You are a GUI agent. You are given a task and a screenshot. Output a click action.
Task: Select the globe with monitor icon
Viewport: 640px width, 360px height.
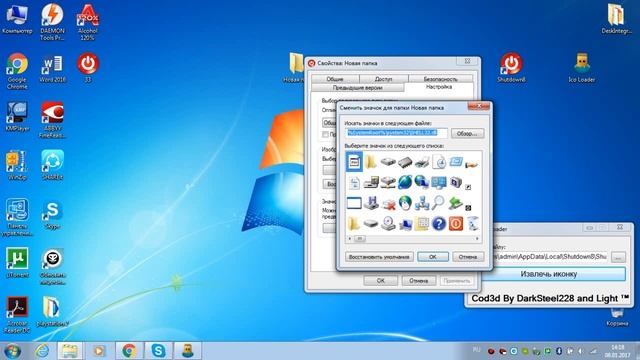point(422,182)
